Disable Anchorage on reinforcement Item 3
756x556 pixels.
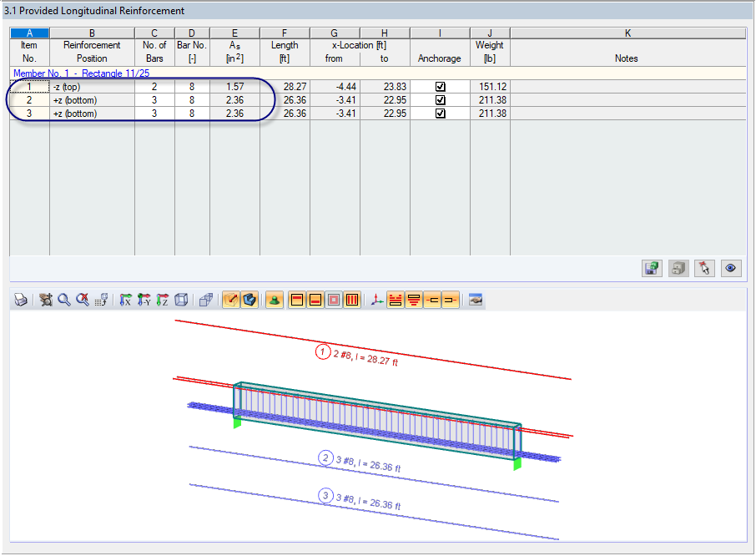click(x=439, y=113)
